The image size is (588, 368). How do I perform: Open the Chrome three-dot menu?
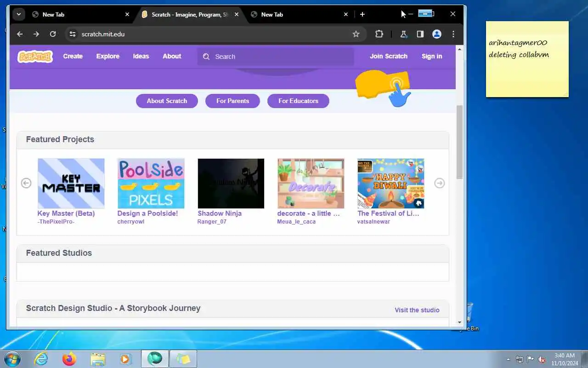tap(453, 34)
